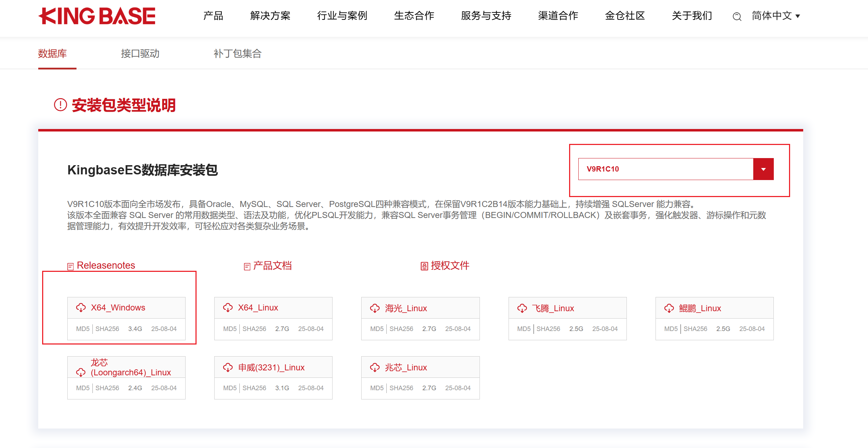
Task: Switch to the 补丁包集合 tab
Action: click(237, 54)
